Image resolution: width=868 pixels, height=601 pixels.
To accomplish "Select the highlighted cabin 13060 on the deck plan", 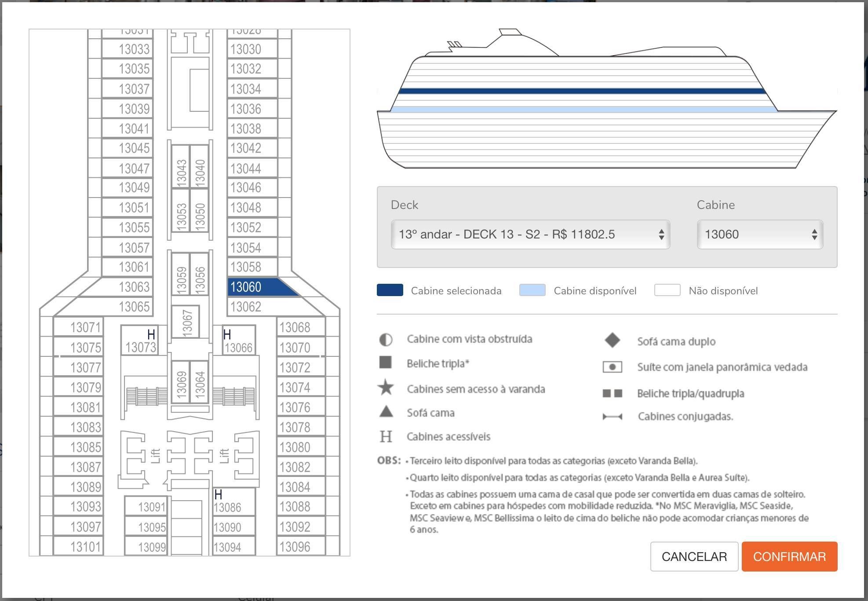I will tap(259, 287).
